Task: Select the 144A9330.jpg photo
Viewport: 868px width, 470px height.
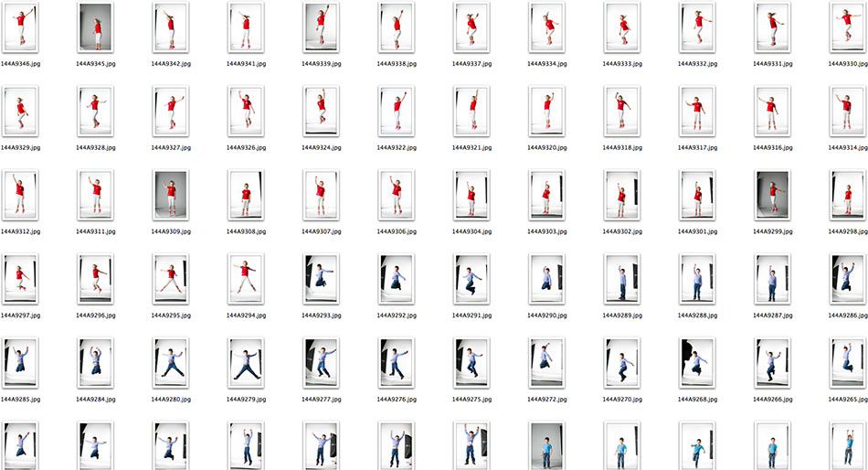Action: [x=847, y=27]
